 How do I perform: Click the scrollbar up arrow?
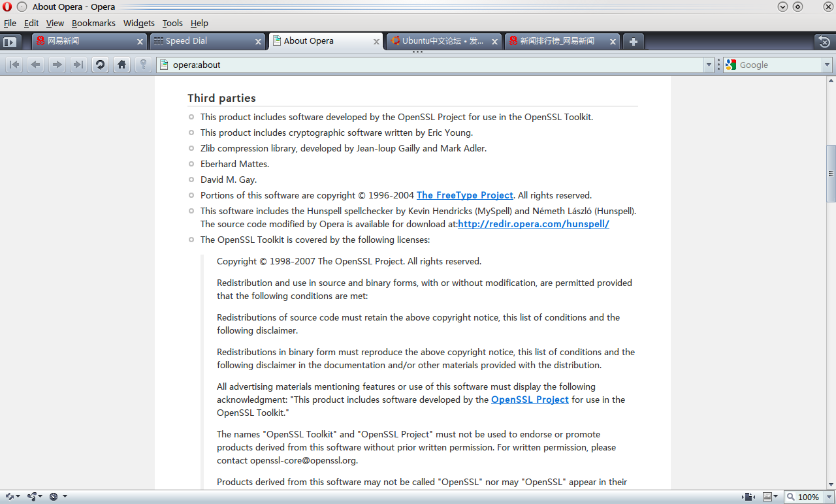pyautogui.click(x=831, y=80)
